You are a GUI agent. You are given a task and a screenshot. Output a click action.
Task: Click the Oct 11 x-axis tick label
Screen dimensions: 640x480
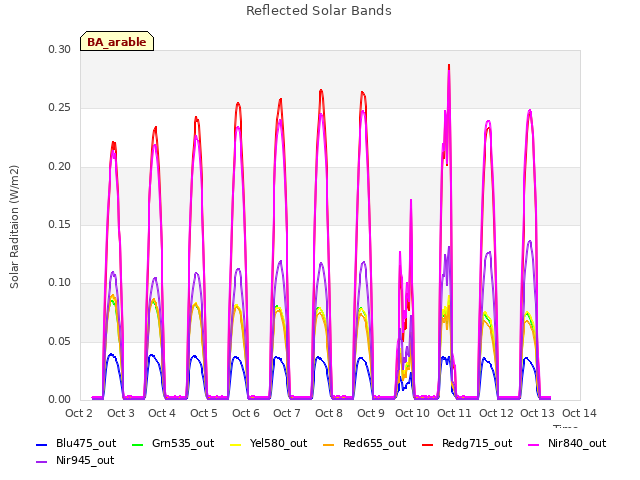tap(454, 413)
